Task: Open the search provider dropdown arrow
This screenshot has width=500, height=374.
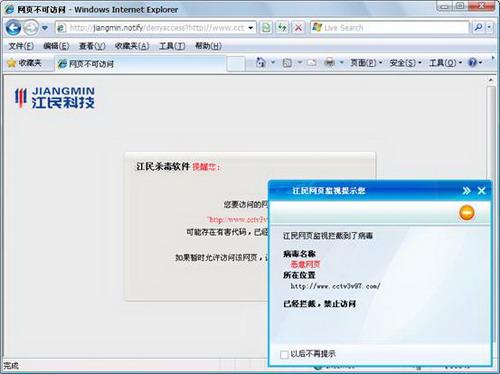Action: (x=489, y=28)
